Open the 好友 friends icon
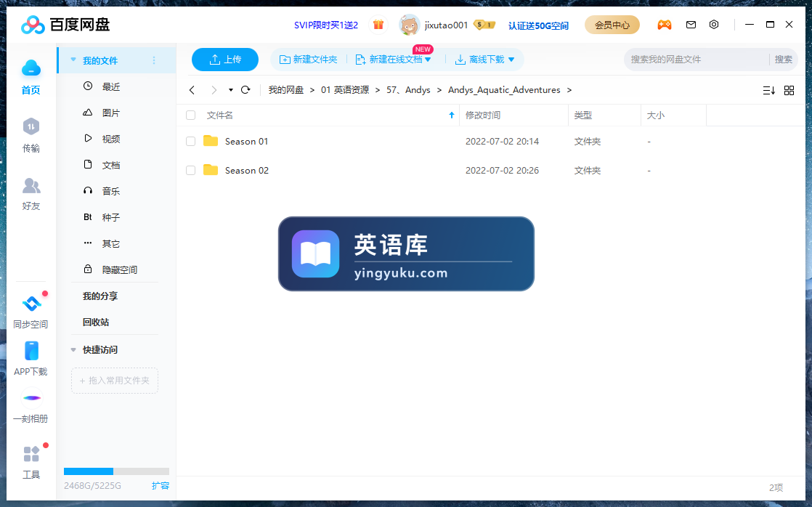812x507 pixels. pos(31,185)
